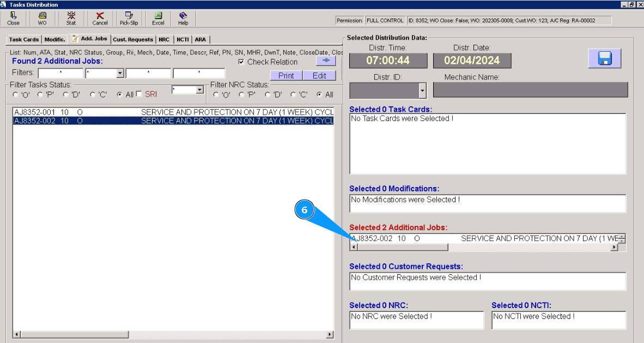Click job list horizontal scrollbar left arrow
Image resolution: width=644 pixels, height=343 pixels.
click(x=17, y=334)
